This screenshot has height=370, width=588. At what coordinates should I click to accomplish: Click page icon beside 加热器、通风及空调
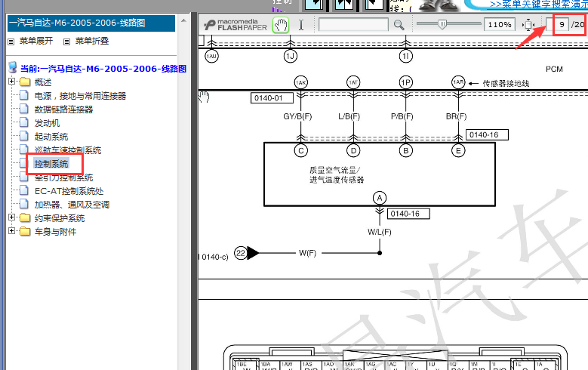[24, 204]
